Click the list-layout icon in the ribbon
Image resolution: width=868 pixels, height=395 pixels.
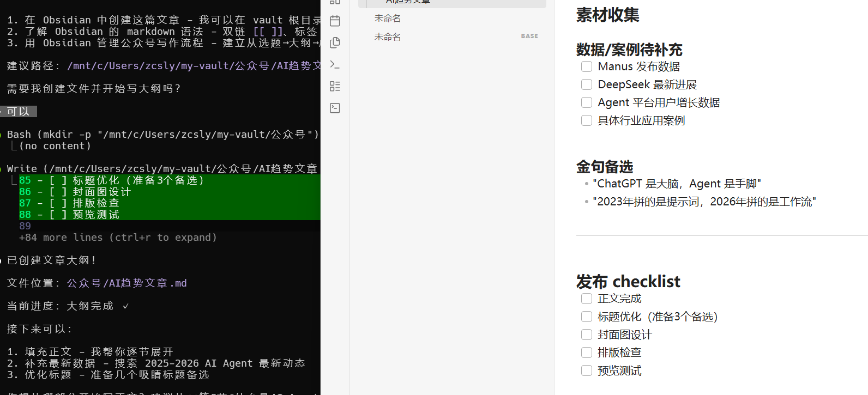click(x=335, y=86)
